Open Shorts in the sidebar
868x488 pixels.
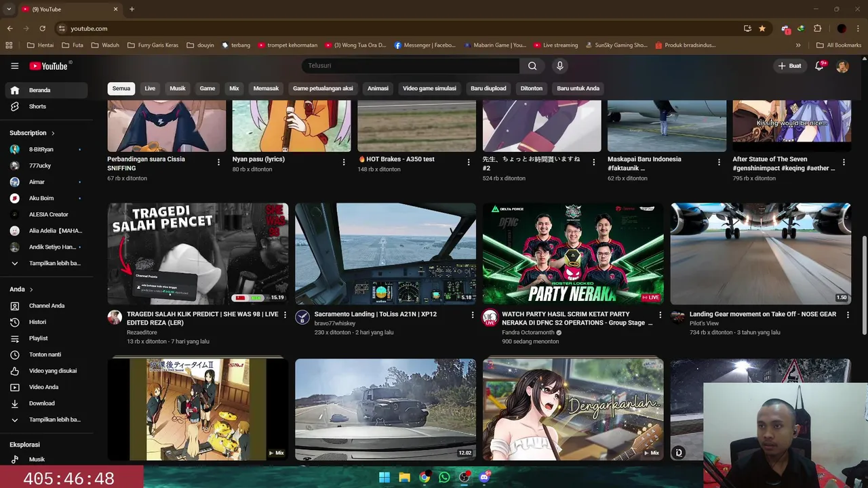(46, 106)
